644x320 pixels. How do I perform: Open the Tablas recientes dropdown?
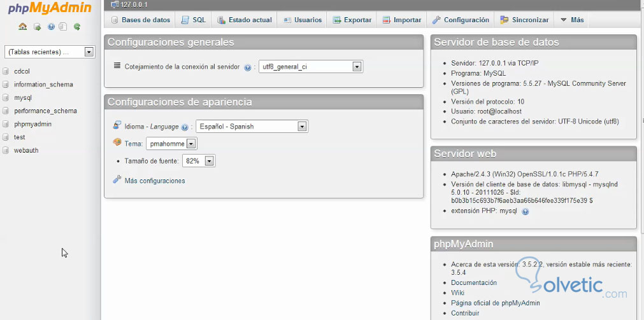click(50, 52)
